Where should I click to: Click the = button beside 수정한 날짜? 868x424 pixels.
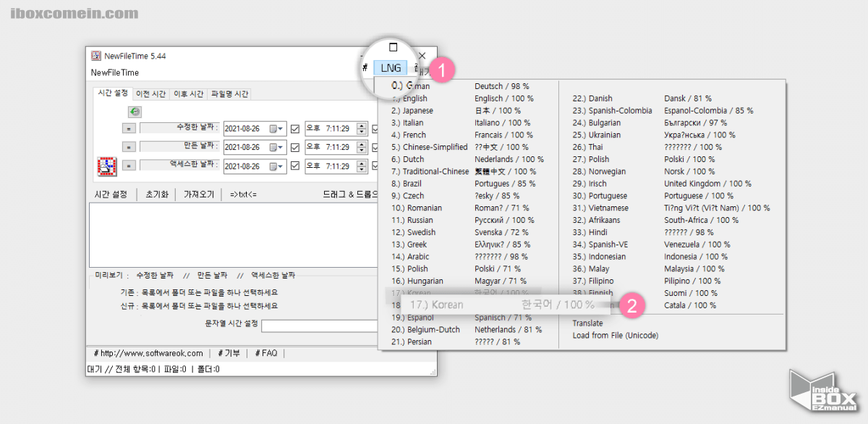tap(128, 129)
